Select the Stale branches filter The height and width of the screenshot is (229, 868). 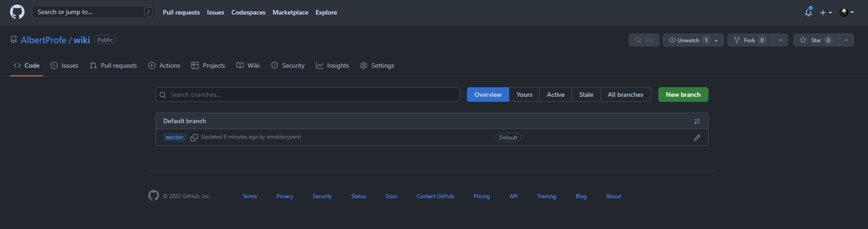click(586, 95)
